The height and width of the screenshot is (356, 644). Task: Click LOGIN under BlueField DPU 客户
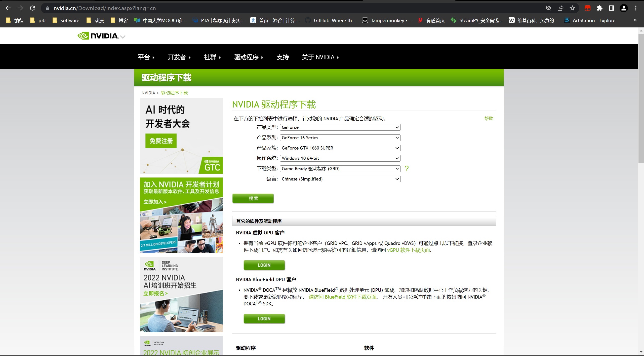pyautogui.click(x=264, y=318)
